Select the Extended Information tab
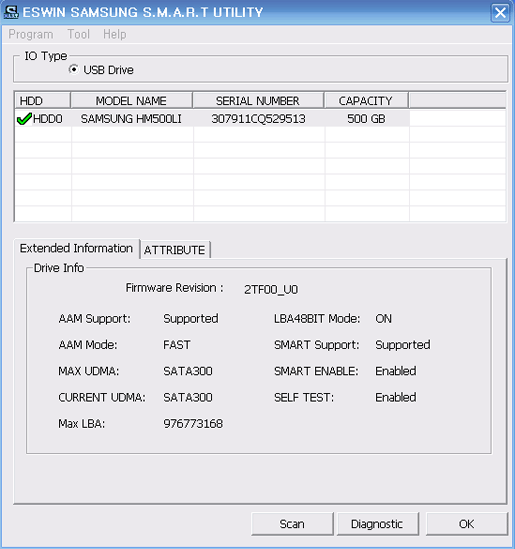Viewport: 515px width, 549px height. 76,248
